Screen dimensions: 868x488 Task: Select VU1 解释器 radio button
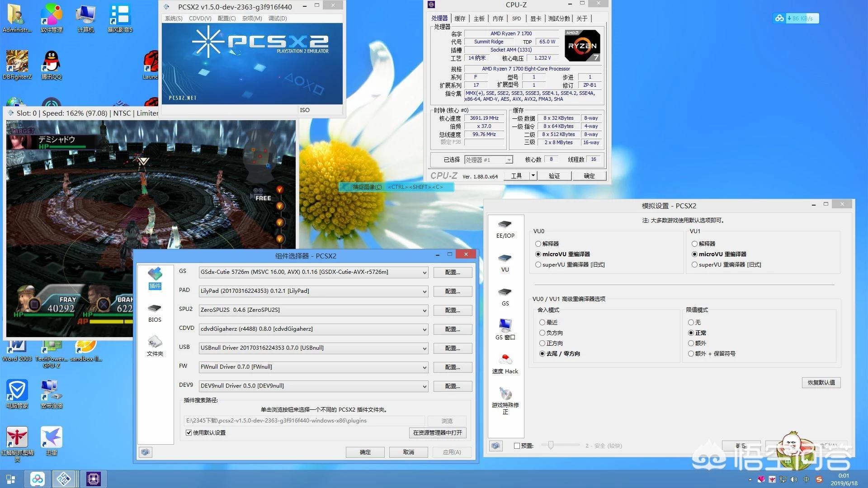pos(703,244)
